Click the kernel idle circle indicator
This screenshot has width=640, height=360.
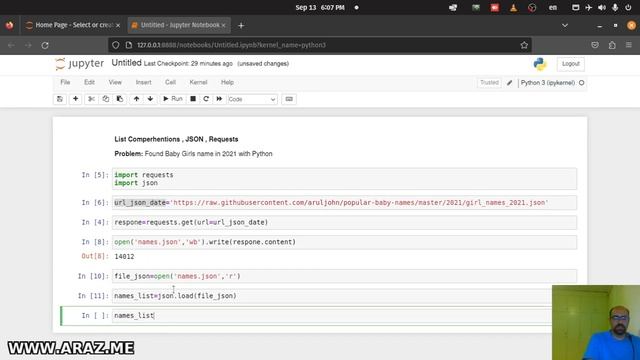582,83
